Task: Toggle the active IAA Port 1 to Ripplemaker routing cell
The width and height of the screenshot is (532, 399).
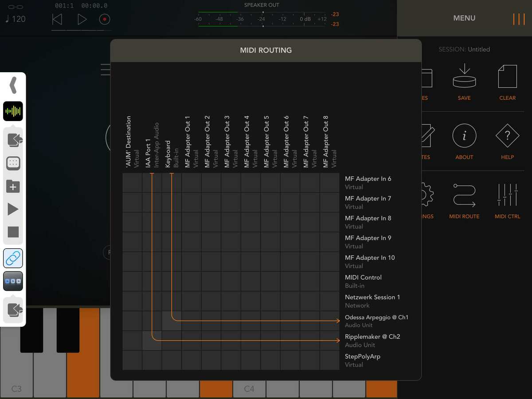Action: [x=152, y=340]
